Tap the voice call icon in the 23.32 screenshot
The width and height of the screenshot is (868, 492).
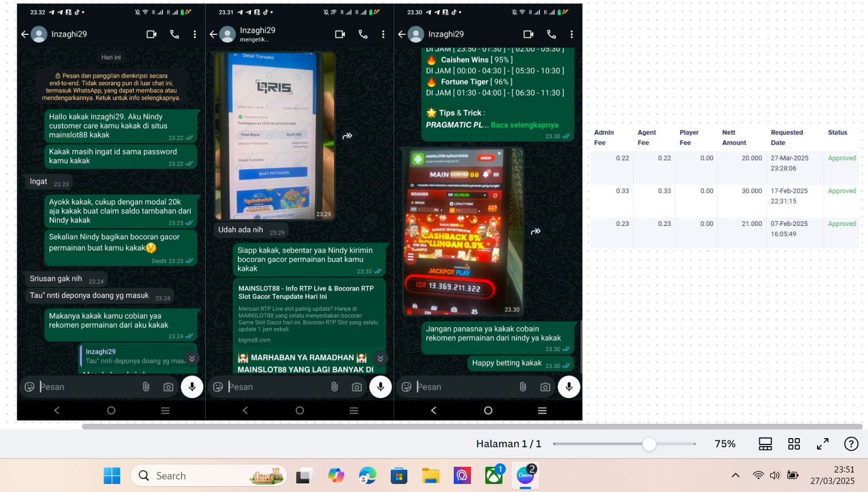coord(175,34)
